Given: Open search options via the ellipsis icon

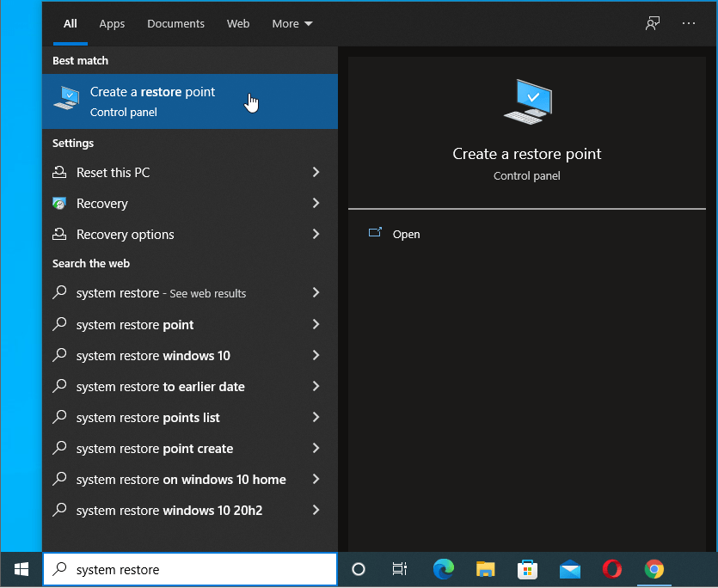Looking at the screenshot, I should (x=688, y=24).
